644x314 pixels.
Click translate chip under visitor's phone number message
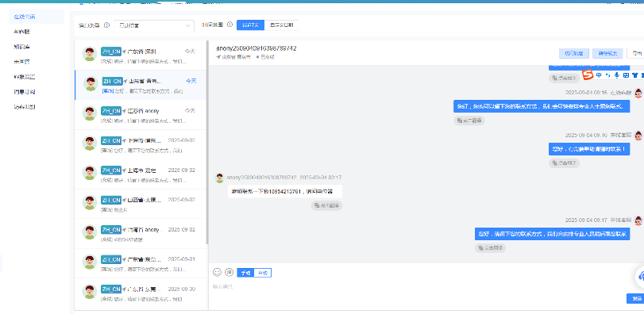326,205
